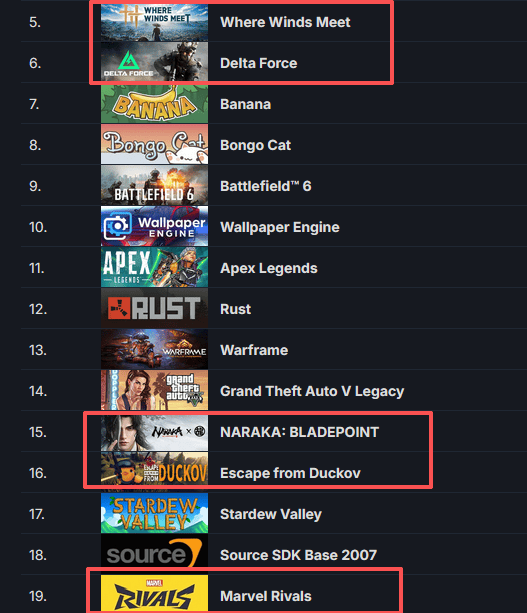Click the Battlefield 6 cover image
Screen dimensions: 527x613
point(154,186)
